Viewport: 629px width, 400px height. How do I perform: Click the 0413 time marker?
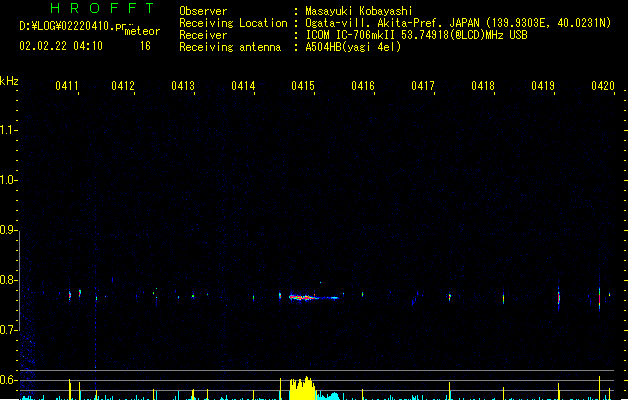pos(183,86)
